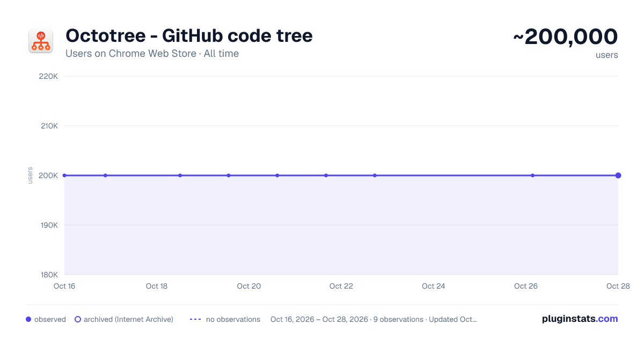
Task: Click the Oct 16 x-axis label
Action: 64,286
